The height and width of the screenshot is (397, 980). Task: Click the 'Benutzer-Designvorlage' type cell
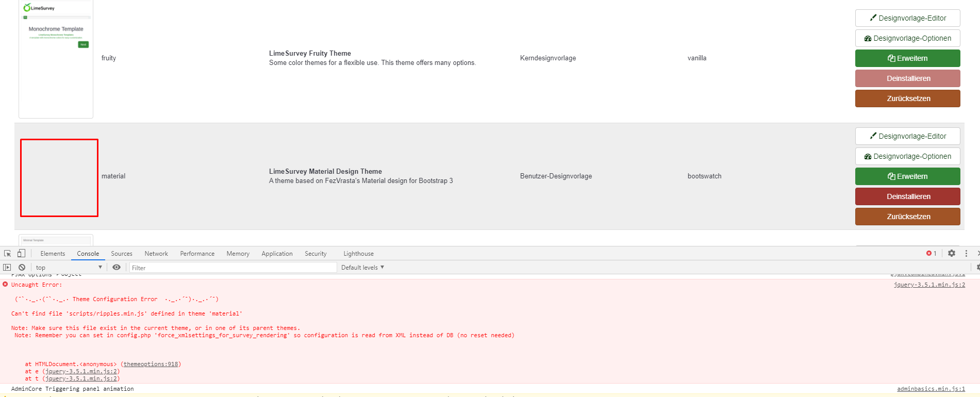pyautogui.click(x=556, y=176)
